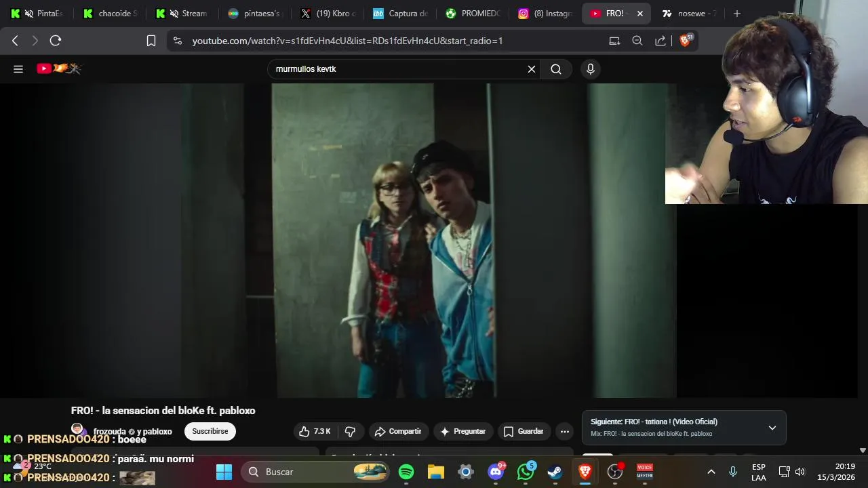Go back to the previous page

tap(15, 41)
